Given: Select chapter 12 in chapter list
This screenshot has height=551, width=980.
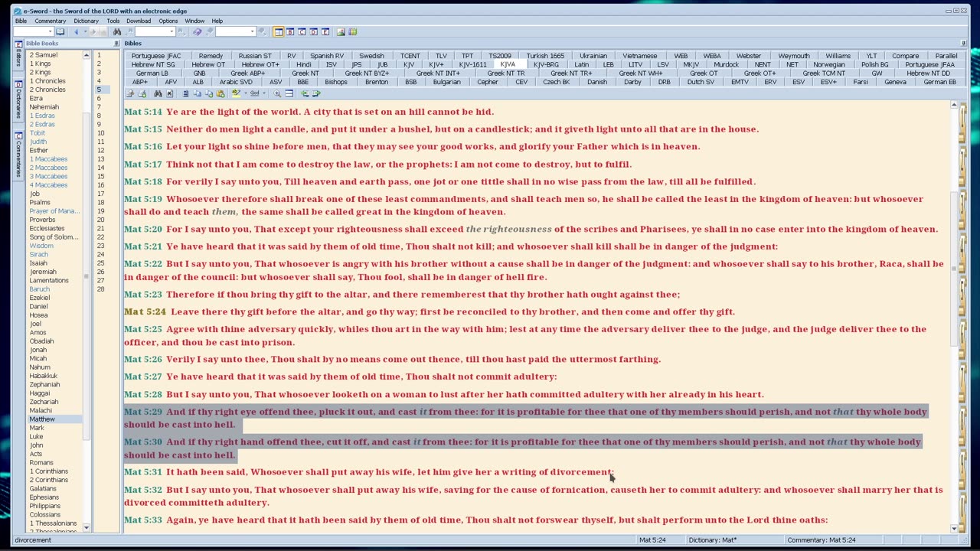Looking at the screenshot, I should tap(100, 150).
